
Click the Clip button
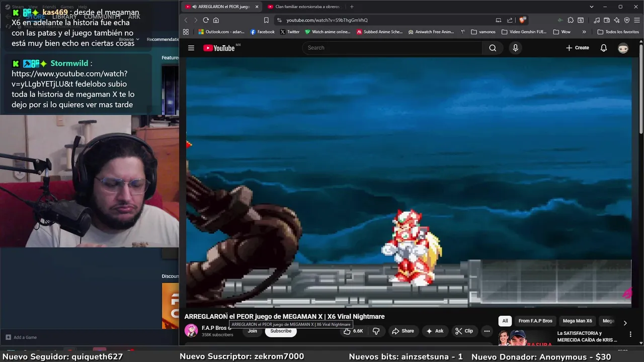click(x=464, y=331)
